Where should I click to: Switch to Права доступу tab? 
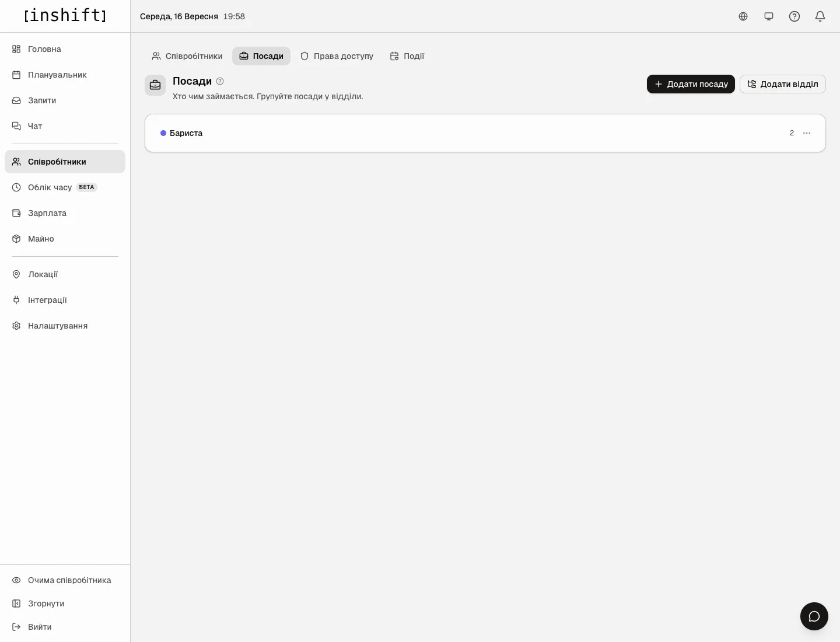point(337,56)
